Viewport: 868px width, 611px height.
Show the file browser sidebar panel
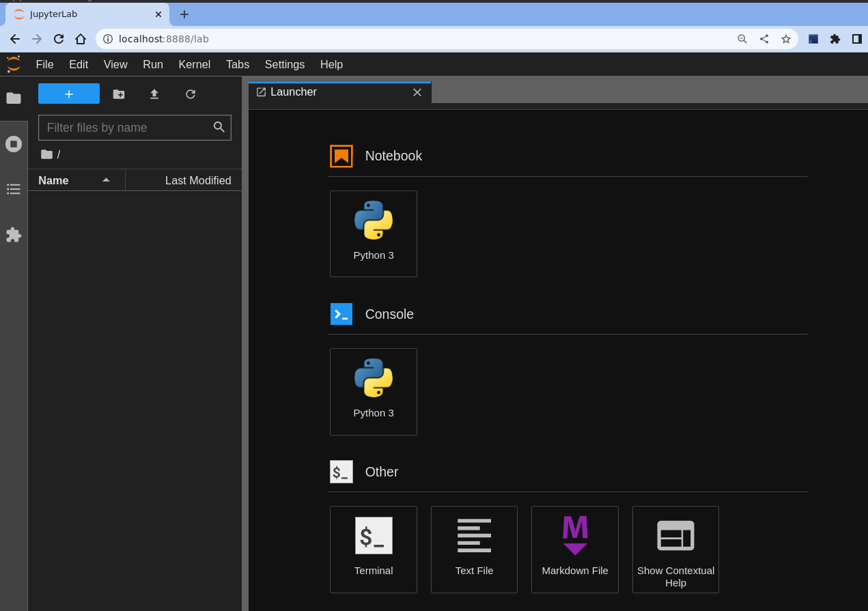pos(14,98)
